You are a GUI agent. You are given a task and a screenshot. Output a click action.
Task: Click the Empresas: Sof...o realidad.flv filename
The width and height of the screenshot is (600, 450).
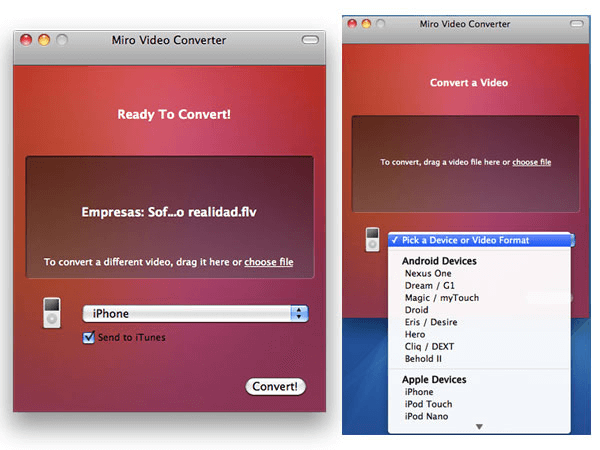[169, 212]
